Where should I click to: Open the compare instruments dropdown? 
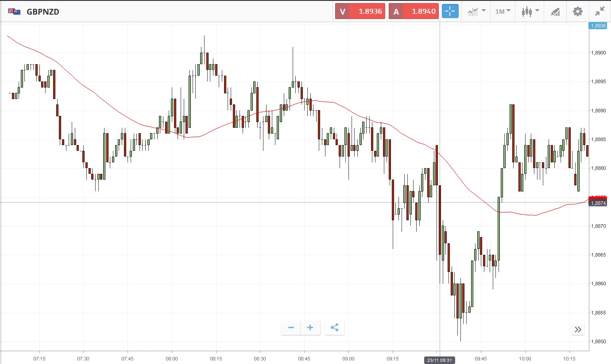click(476, 11)
